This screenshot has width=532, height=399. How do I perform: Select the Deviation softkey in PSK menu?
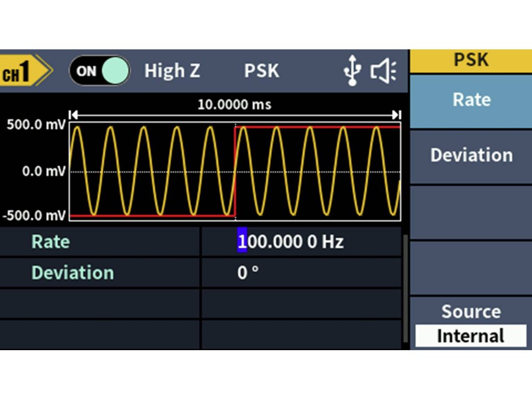tap(471, 155)
